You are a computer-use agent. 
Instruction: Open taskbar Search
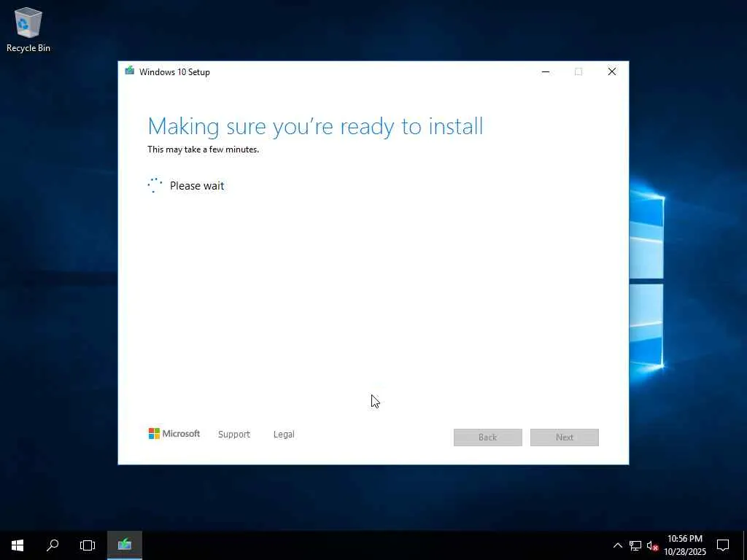coord(53,545)
